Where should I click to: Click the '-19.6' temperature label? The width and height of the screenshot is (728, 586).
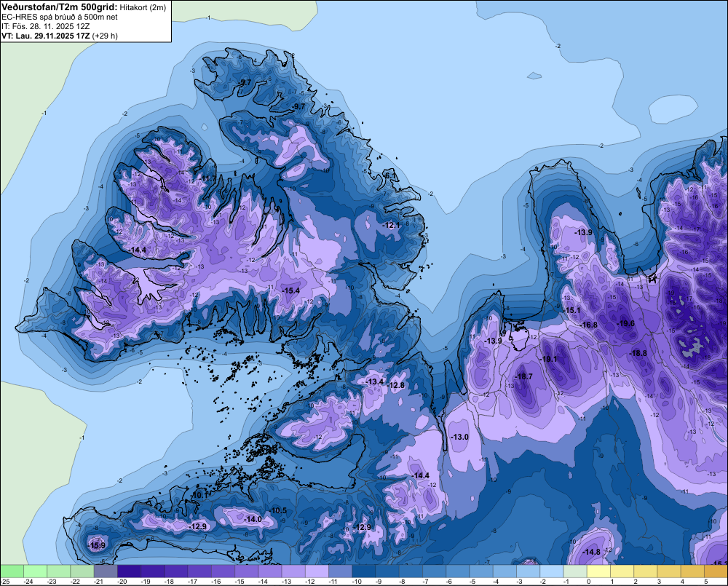pyautogui.click(x=626, y=324)
